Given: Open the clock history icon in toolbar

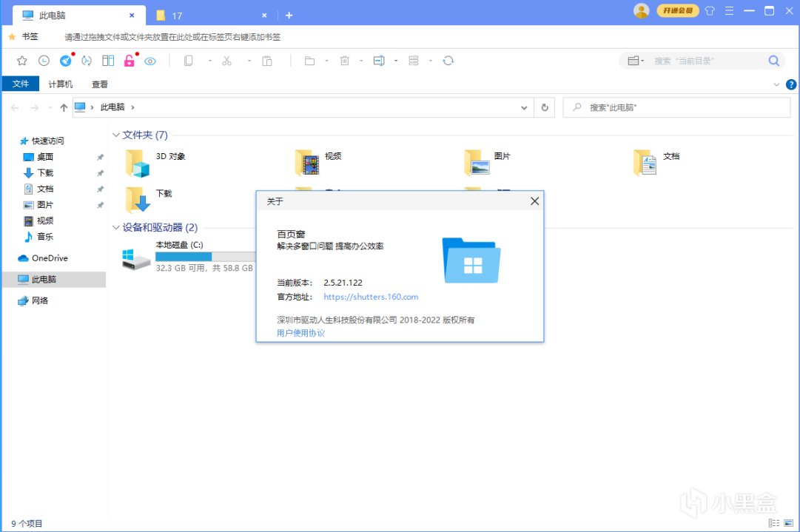Looking at the screenshot, I should pos(44,61).
